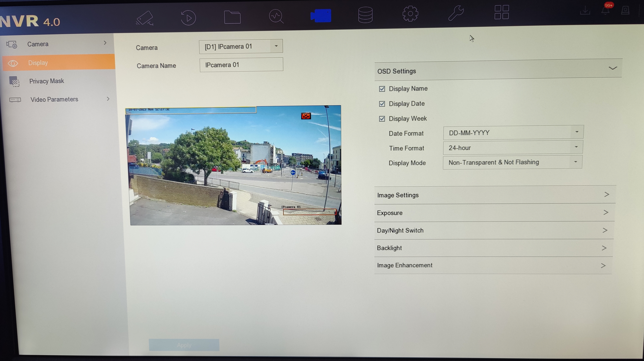Open the Smart Analysis magnifier icon
644x361 pixels.
[276, 16]
